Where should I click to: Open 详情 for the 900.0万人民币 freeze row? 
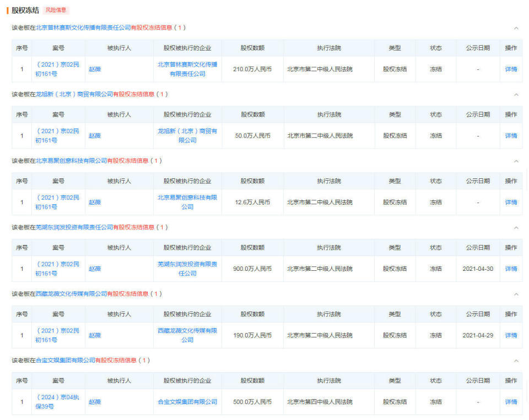pos(511,269)
